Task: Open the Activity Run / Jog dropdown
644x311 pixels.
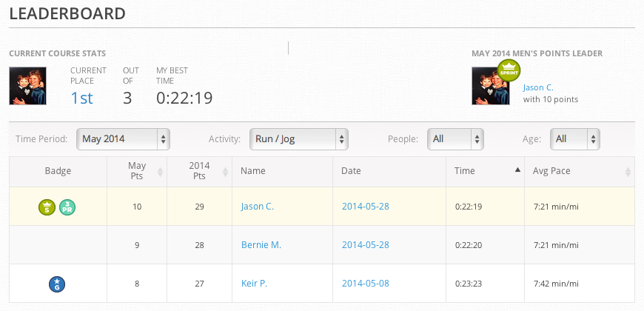Action: pyautogui.click(x=299, y=138)
